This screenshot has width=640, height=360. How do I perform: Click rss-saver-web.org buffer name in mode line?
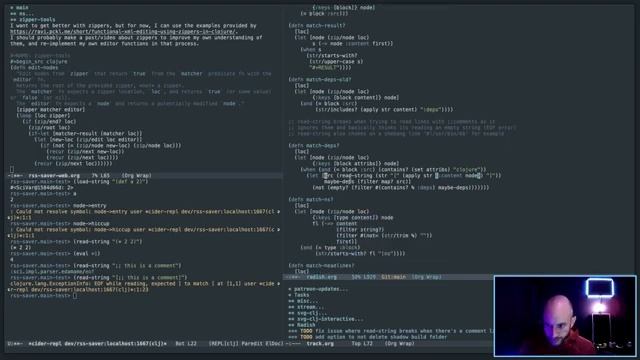54,176
